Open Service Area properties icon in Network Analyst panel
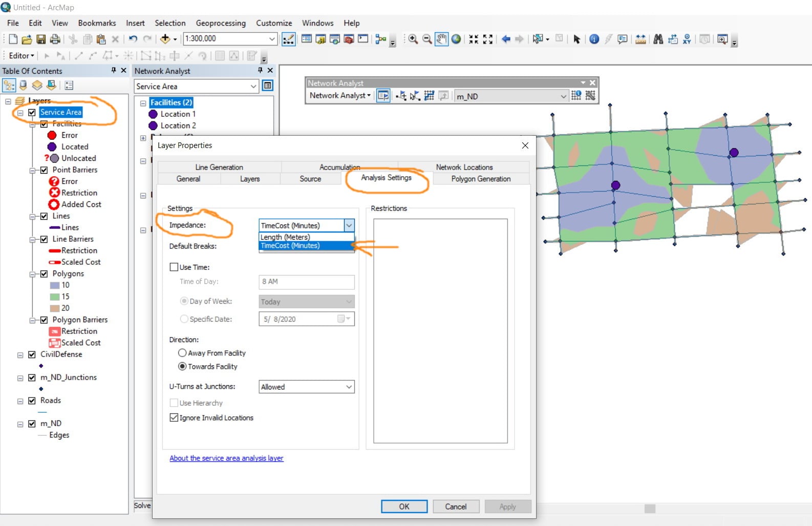Image resolution: width=812 pixels, height=526 pixels. (268, 86)
